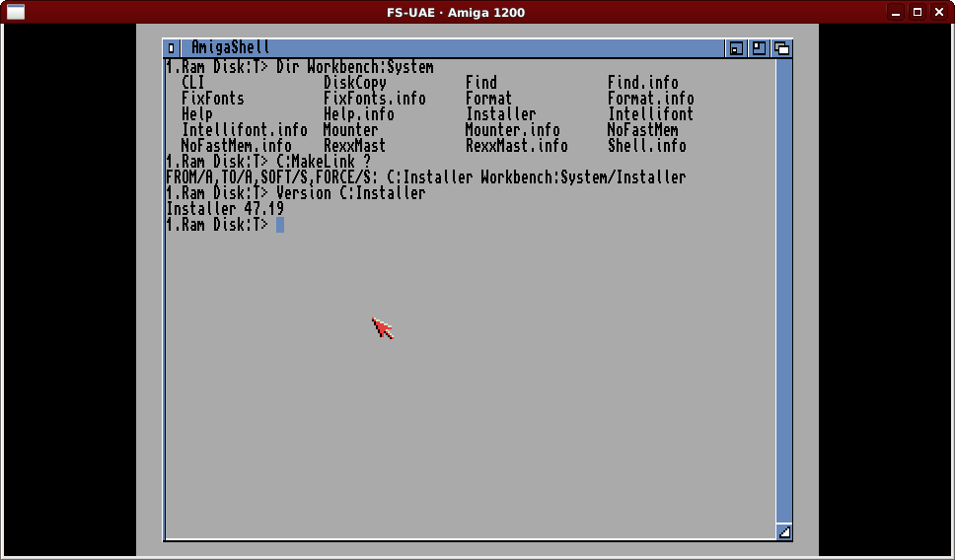Maximize the FS-UAE window

918,12
